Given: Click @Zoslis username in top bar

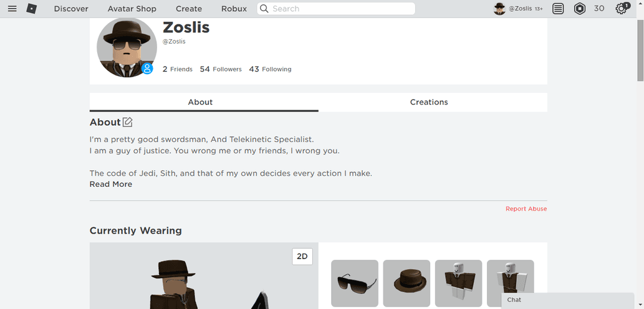Looking at the screenshot, I should click(521, 9).
